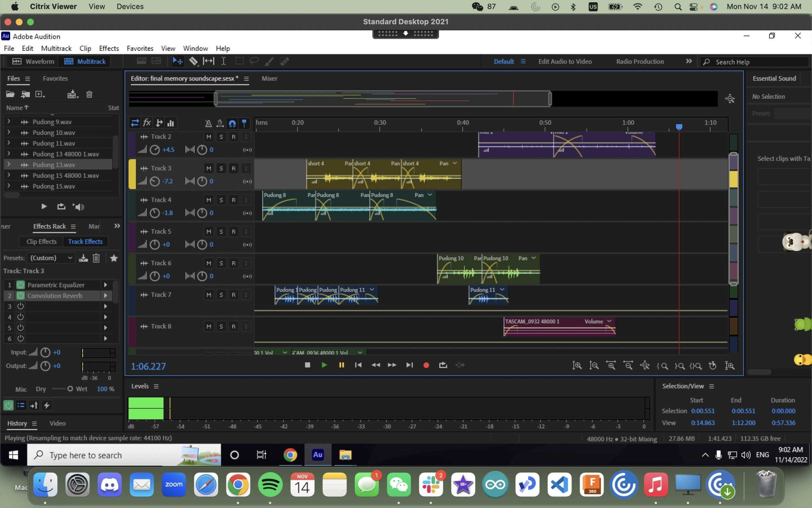
Task: Start recording with the red Record button
Action: point(426,365)
